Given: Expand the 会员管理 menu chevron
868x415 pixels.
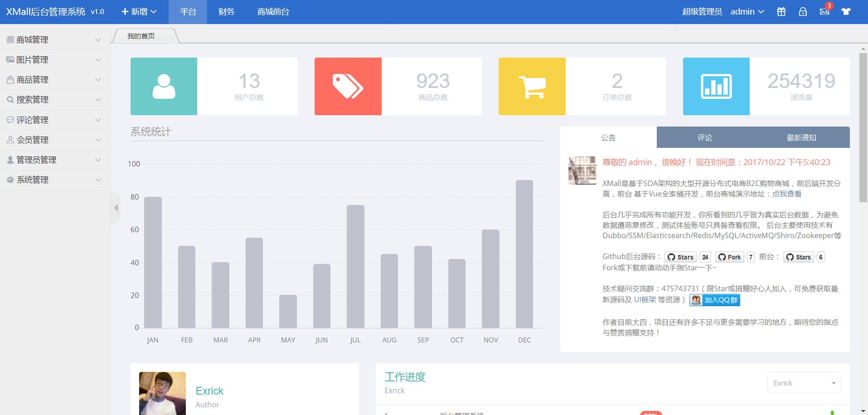Looking at the screenshot, I should pyautogui.click(x=98, y=140).
